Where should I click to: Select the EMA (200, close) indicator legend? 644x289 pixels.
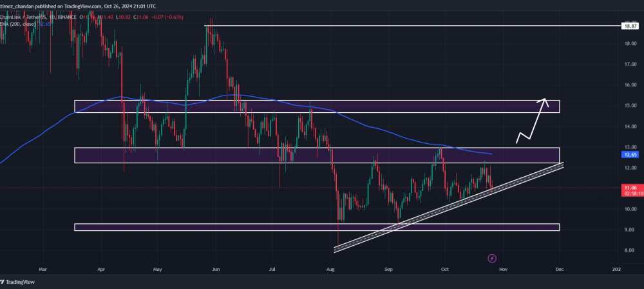17,25
